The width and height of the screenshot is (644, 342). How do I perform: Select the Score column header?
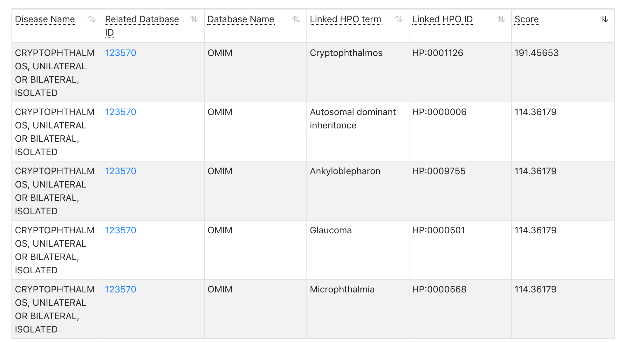point(527,19)
